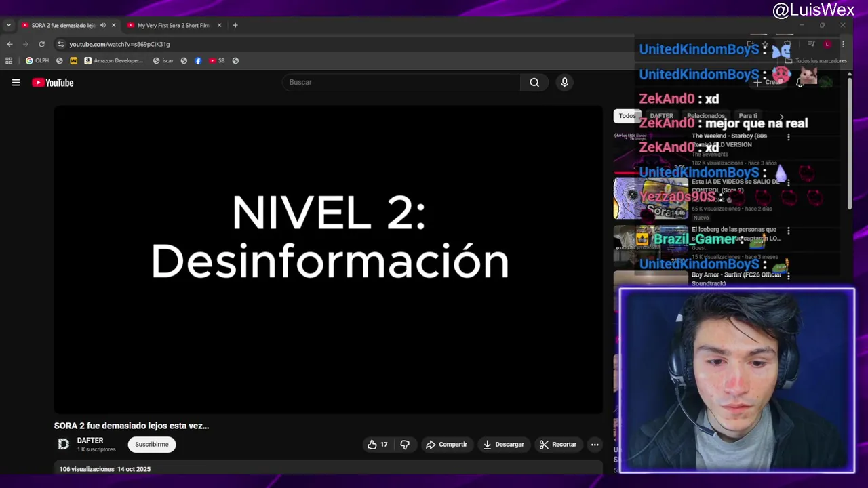The width and height of the screenshot is (868, 488).
Task: Select the 'Para ti' filter chip
Action: (748, 116)
